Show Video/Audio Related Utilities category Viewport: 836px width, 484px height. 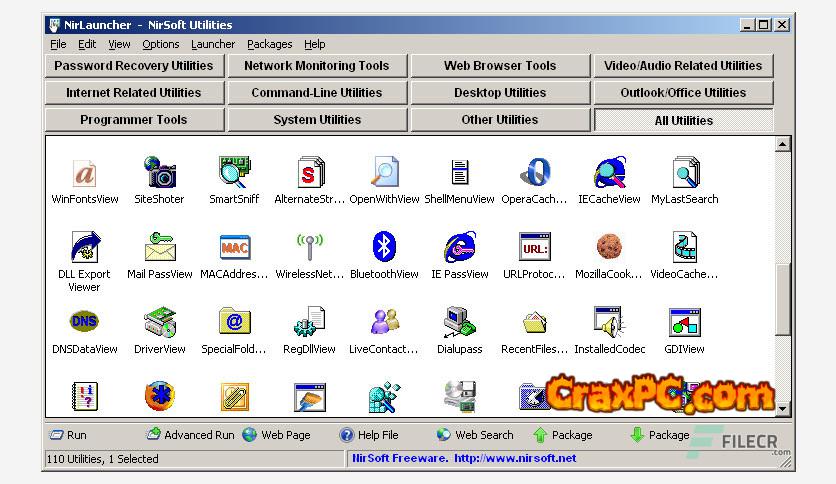683,66
